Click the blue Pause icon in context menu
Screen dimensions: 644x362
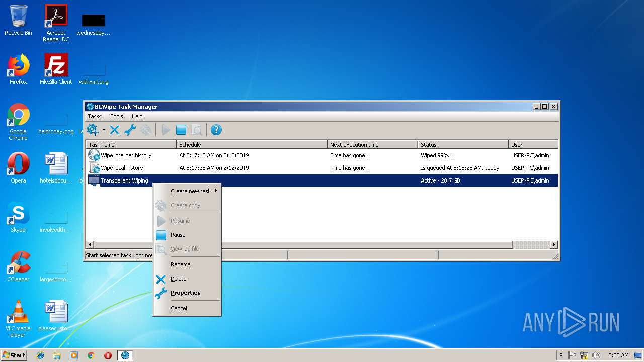coord(161,235)
